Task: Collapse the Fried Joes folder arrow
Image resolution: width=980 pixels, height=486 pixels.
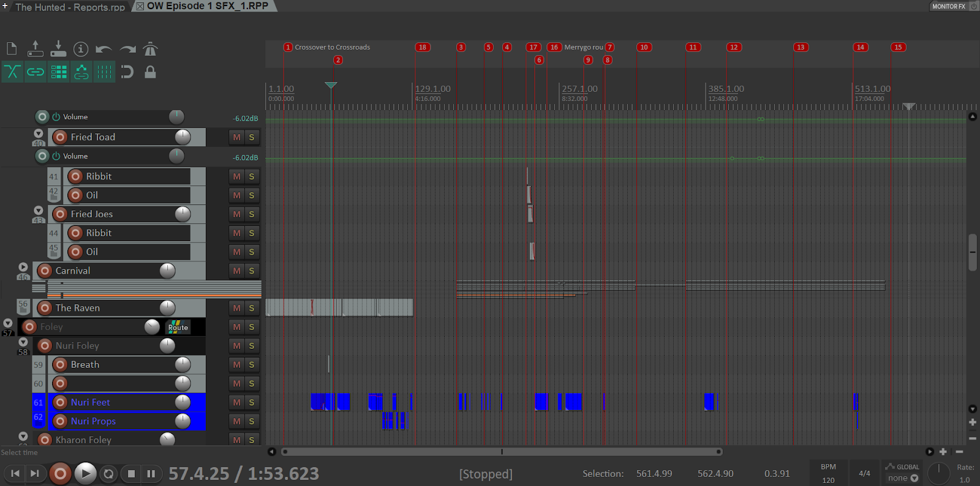Action: (39, 211)
